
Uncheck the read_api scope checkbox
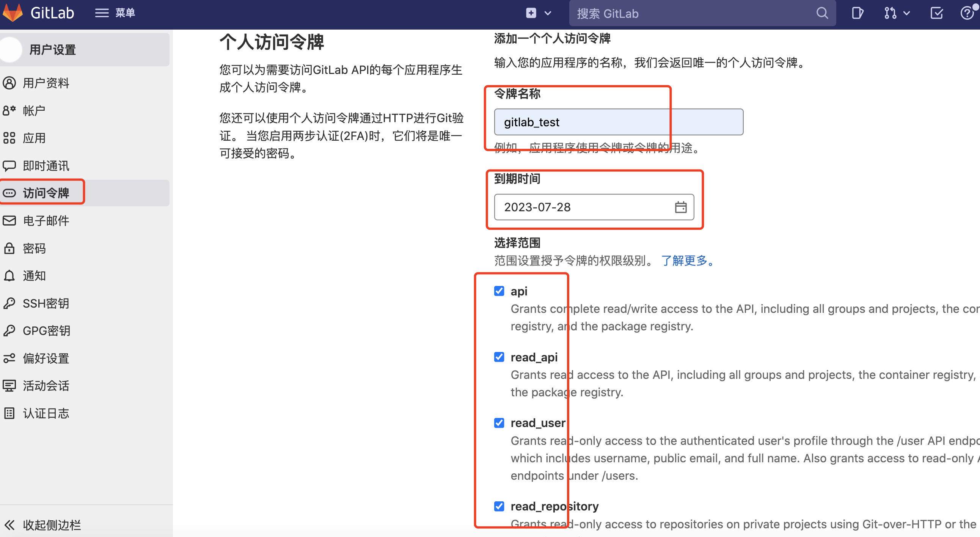tap(499, 357)
